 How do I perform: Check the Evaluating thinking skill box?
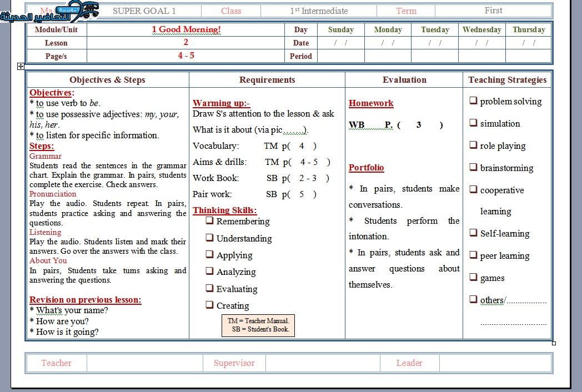210,288
